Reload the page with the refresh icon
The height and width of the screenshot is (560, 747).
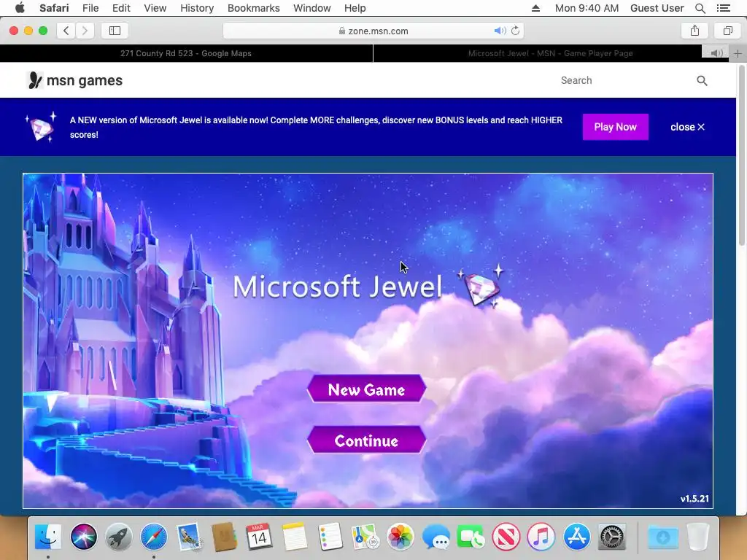click(516, 31)
